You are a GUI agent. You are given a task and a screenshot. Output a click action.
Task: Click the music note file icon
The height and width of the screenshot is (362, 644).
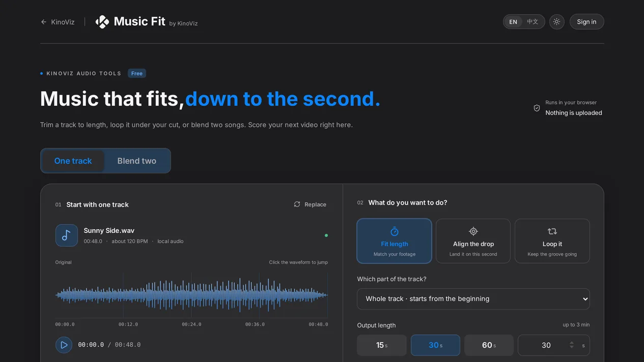click(67, 235)
